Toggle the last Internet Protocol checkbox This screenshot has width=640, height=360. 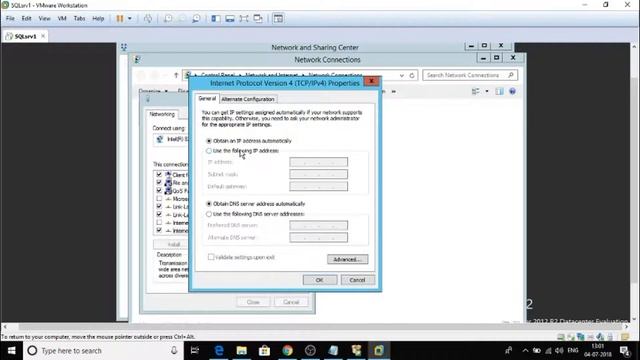pos(159,231)
